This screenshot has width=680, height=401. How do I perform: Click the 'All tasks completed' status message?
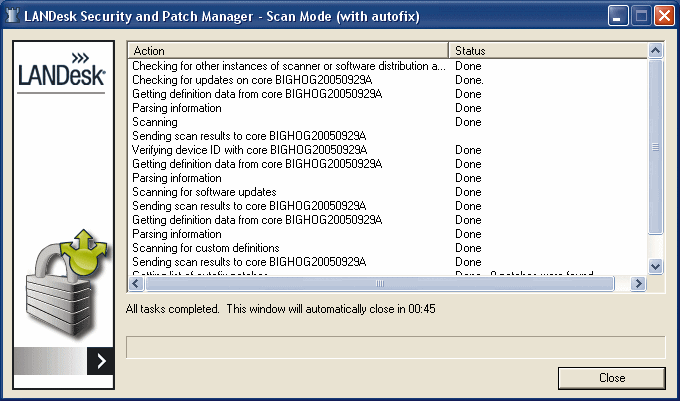(x=281, y=309)
